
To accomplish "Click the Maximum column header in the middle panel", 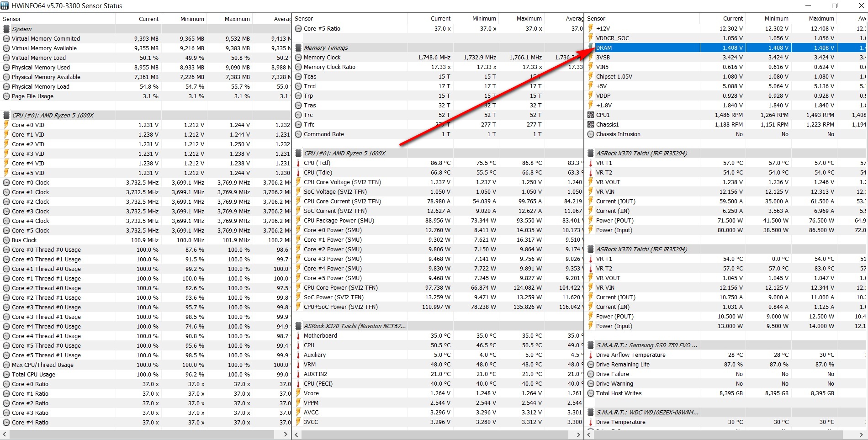I will [521, 19].
